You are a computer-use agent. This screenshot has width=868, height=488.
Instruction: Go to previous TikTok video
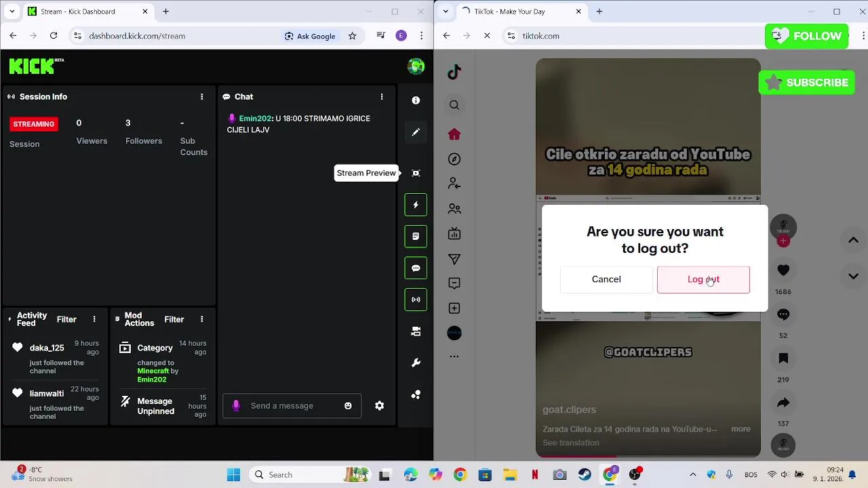click(x=853, y=240)
